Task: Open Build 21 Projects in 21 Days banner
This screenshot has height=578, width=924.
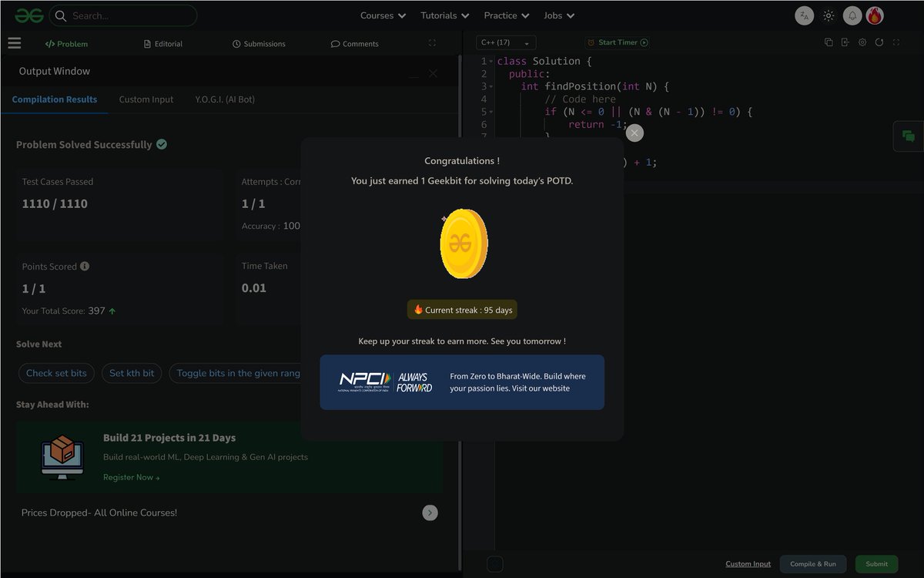Action: tap(229, 458)
